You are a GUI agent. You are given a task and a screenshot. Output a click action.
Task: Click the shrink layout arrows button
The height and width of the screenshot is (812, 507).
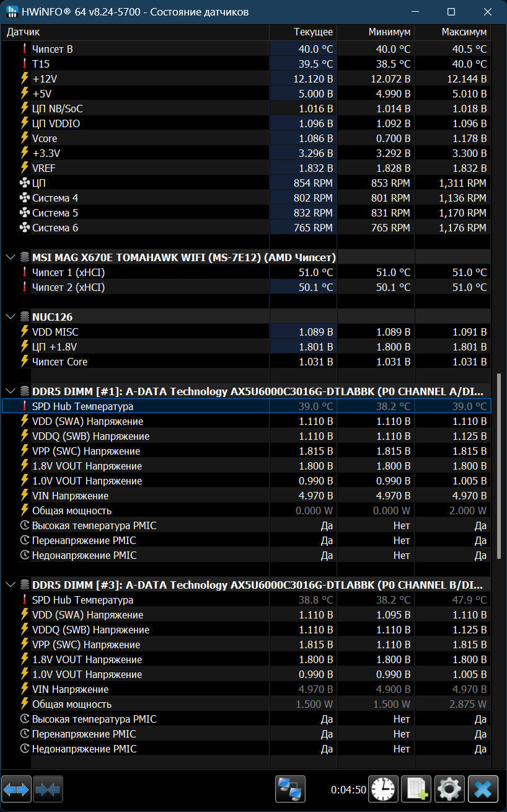(48, 790)
